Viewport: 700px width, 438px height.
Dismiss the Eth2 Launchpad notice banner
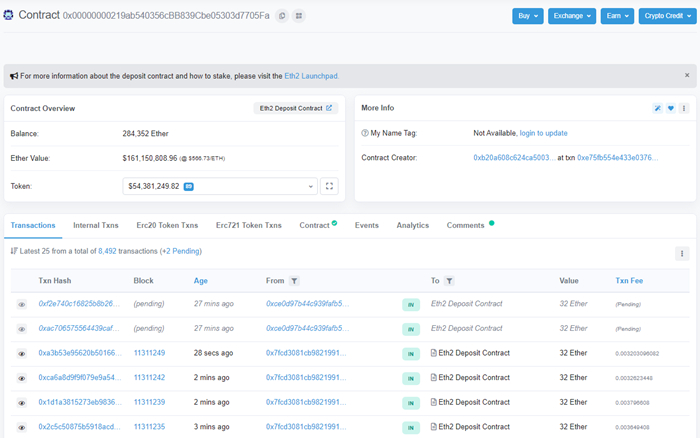686,76
